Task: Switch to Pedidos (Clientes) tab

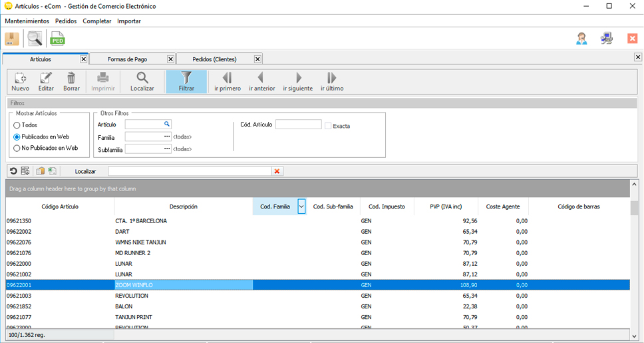Action: (214, 59)
